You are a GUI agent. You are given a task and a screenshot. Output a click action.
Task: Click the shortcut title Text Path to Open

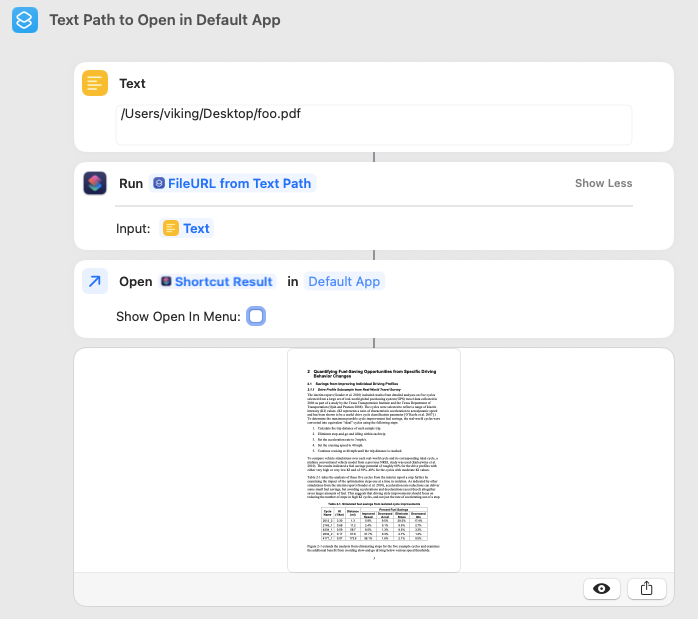(x=165, y=20)
